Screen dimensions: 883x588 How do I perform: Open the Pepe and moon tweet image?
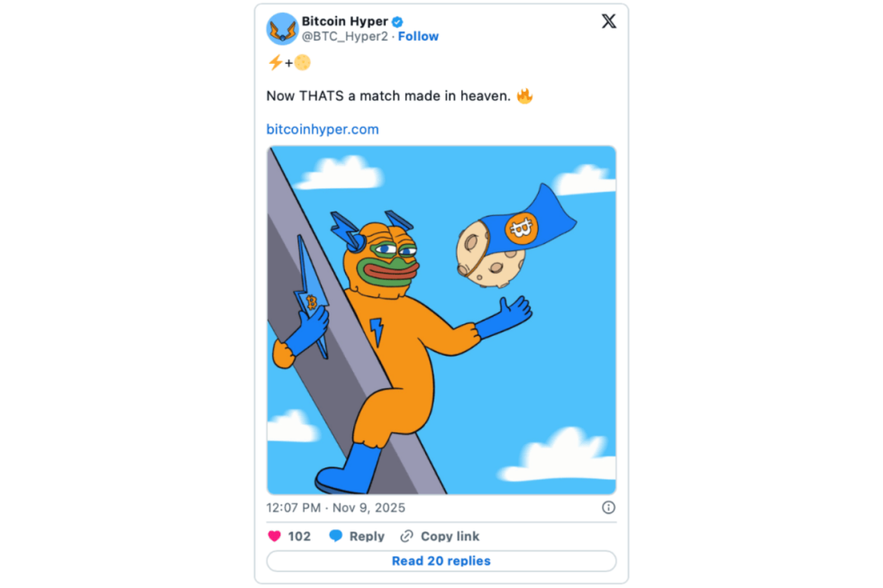(x=441, y=320)
